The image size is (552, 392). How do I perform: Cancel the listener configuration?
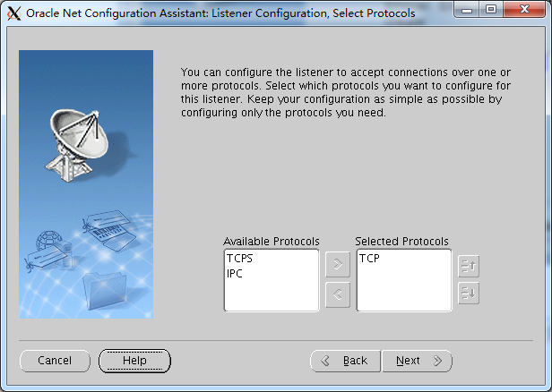coord(55,361)
